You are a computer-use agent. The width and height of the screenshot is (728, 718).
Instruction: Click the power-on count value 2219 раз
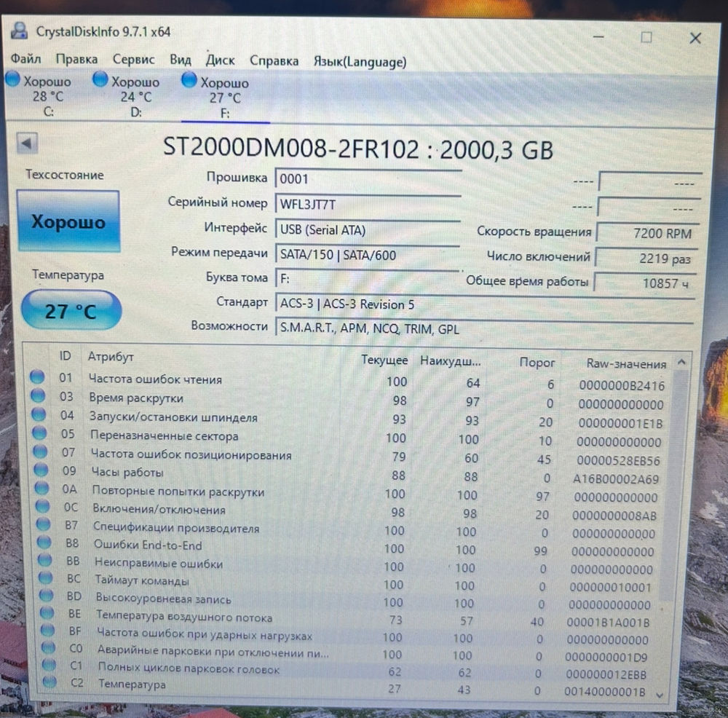[646, 259]
